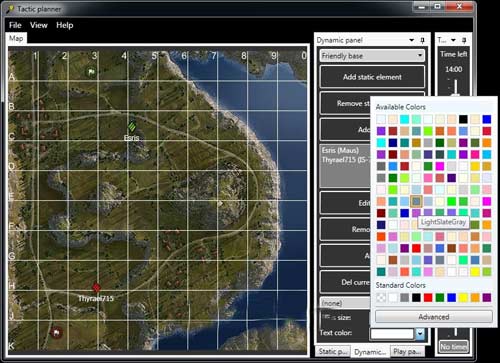Click the Thyrael715 name label on the map

(x=96, y=298)
